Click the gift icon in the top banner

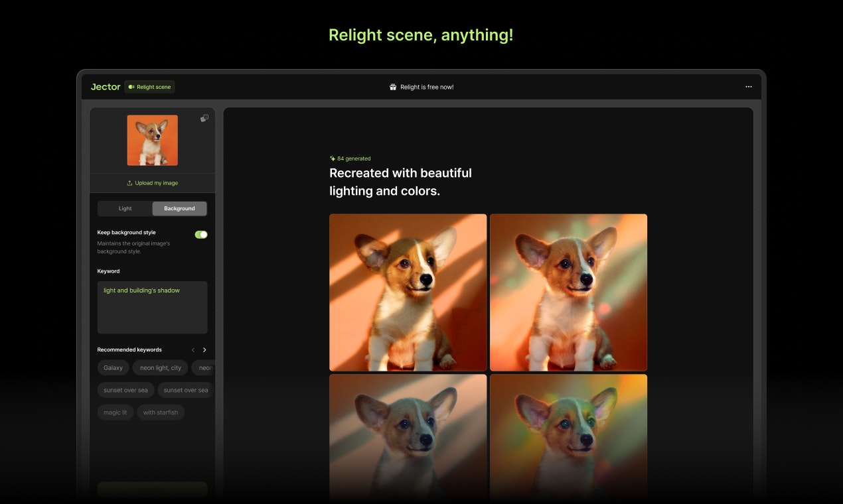coord(393,87)
